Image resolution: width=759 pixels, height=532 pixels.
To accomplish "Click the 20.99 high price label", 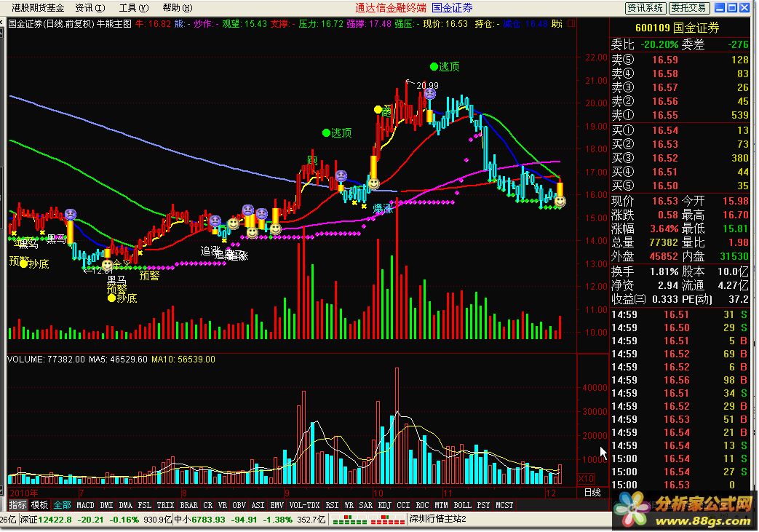I will (427, 86).
